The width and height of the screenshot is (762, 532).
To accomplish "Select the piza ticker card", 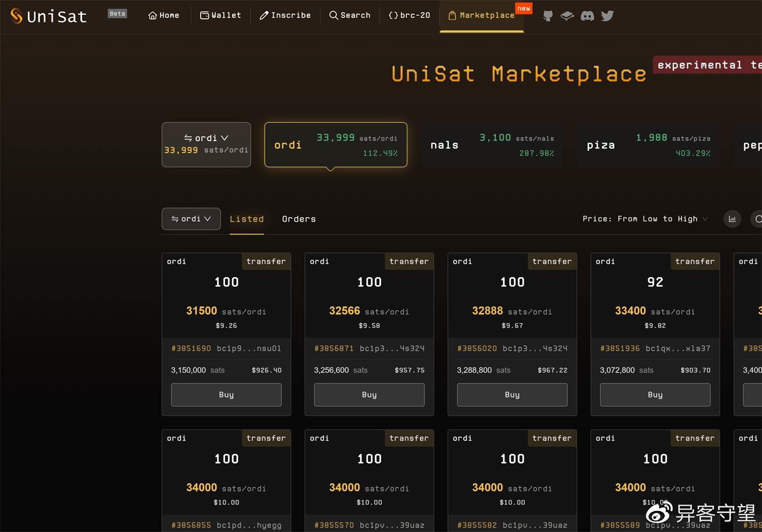I will coord(648,145).
